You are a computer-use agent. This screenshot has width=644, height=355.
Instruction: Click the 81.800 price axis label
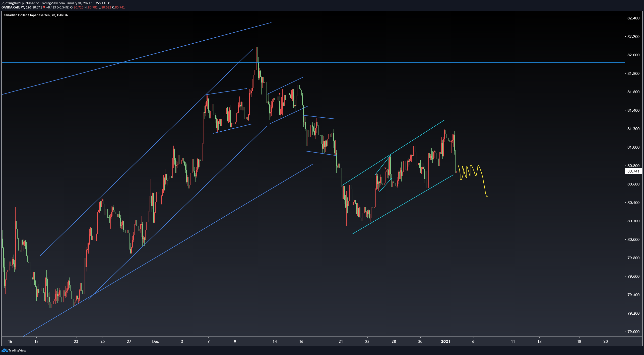coord(633,73)
